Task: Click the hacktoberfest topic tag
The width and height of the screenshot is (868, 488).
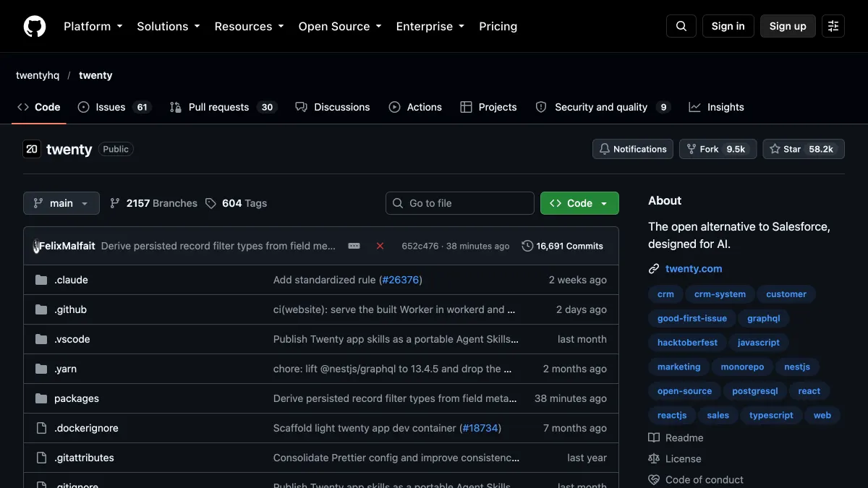Action: coord(687,343)
